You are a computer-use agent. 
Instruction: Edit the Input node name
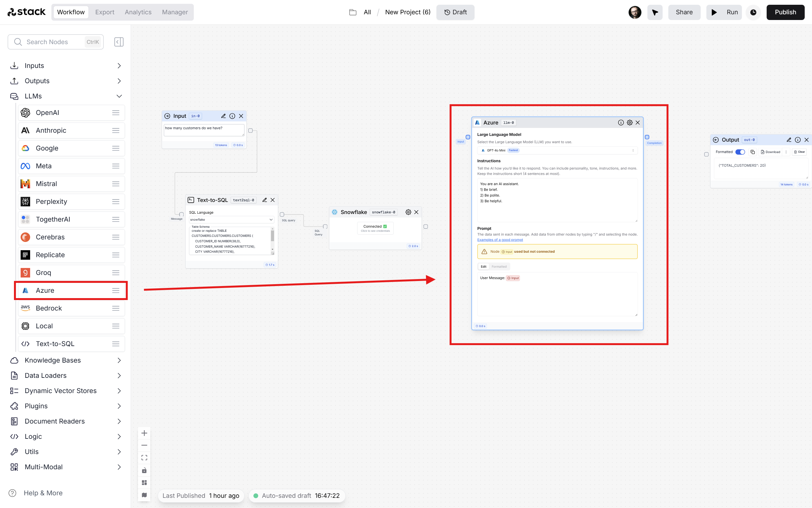tap(224, 116)
